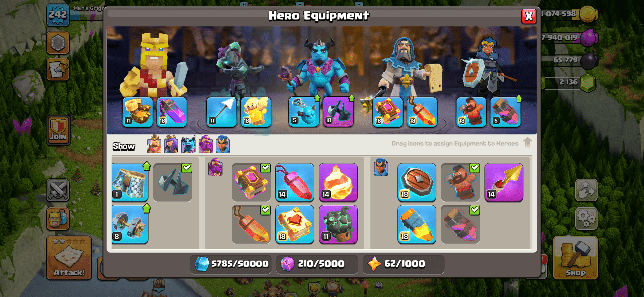The height and width of the screenshot is (297, 644).
Task: Click the equipped Eternal Tome with checkmark
Action: click(251, 182)
